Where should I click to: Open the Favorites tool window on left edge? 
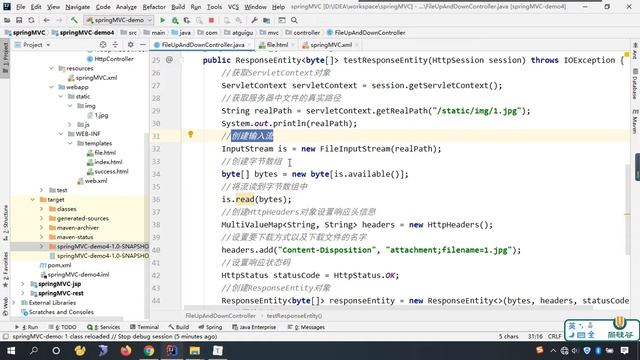5,269
